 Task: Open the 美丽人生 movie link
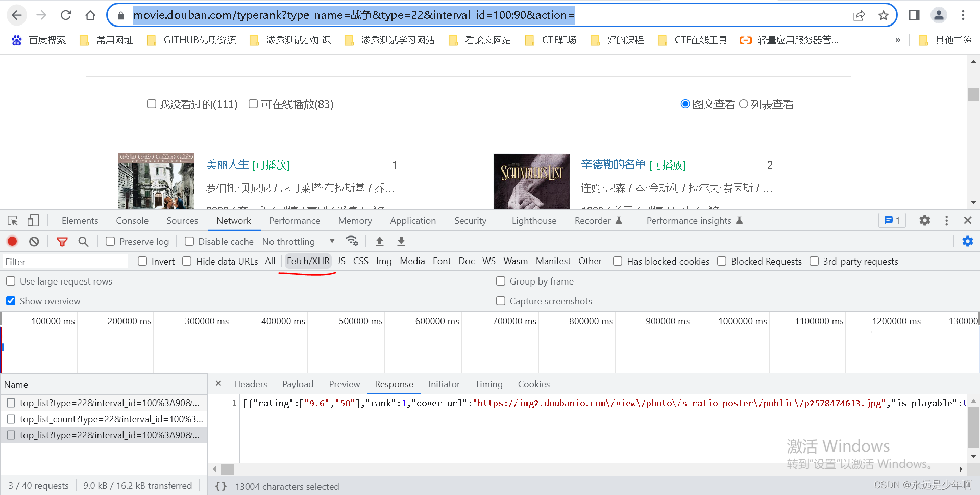(227, 164)
